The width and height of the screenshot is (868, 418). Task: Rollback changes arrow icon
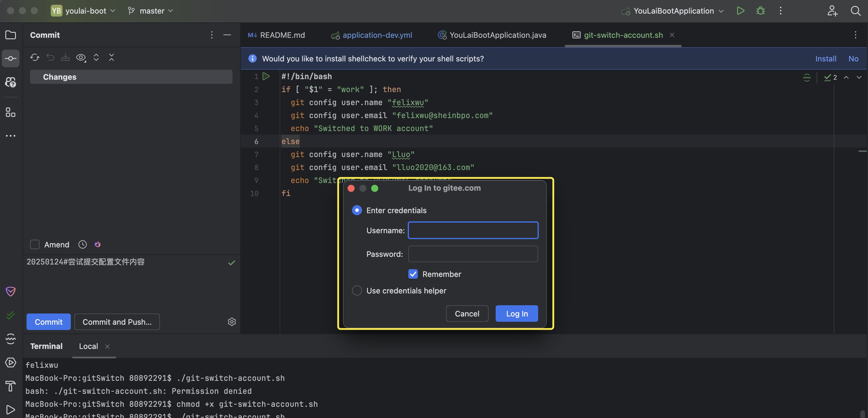50,57
